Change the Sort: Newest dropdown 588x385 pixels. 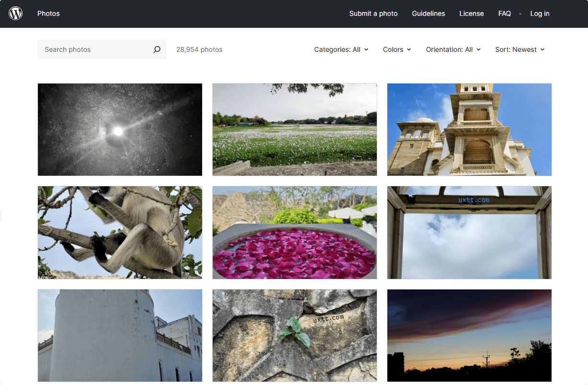point(519,49)
